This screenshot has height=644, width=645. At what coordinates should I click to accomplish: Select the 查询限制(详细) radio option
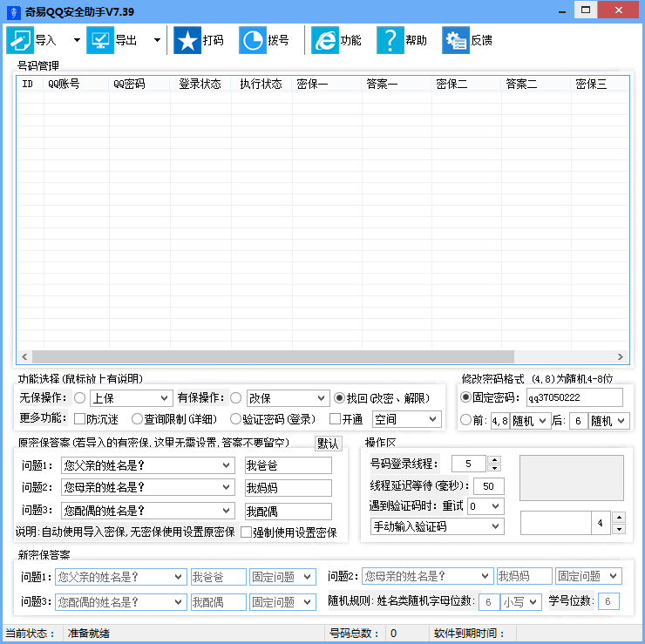coord(137,419)
